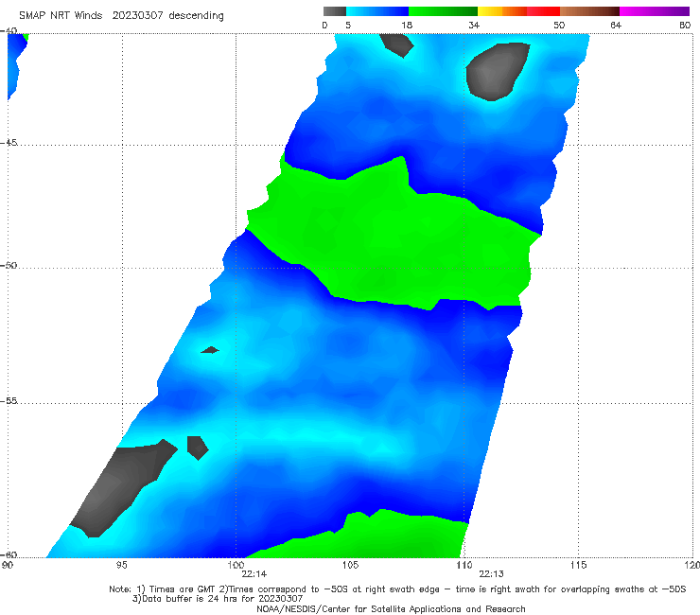Click the title text 'SMAP NRT Winds 20230307 descending'

tap(121, 16)
